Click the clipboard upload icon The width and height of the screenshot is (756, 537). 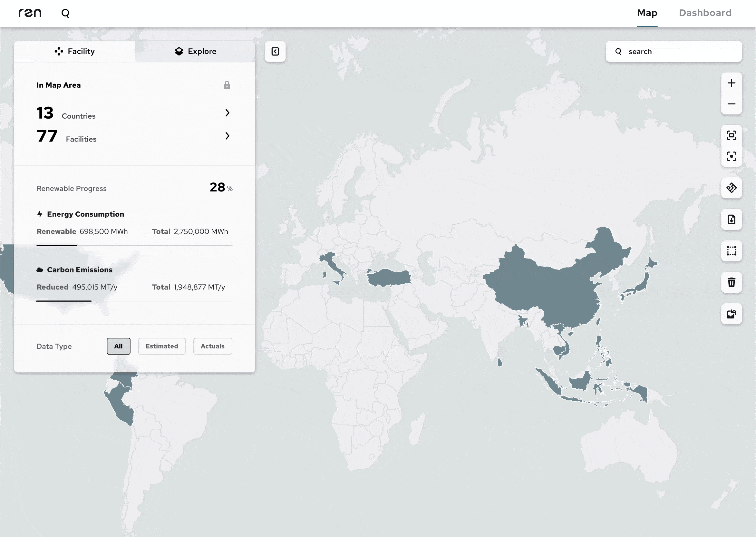coord(732,314)
